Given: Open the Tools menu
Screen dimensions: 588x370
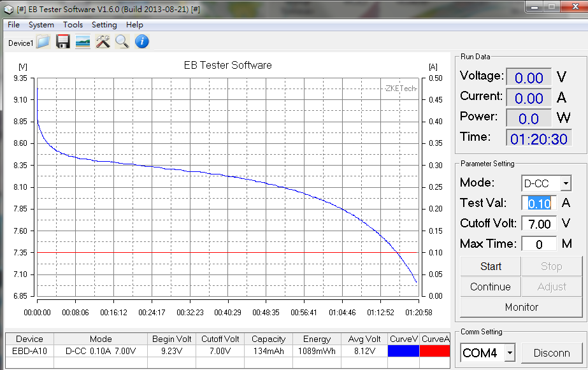Looking at the screenshot, I should point(73,25).
